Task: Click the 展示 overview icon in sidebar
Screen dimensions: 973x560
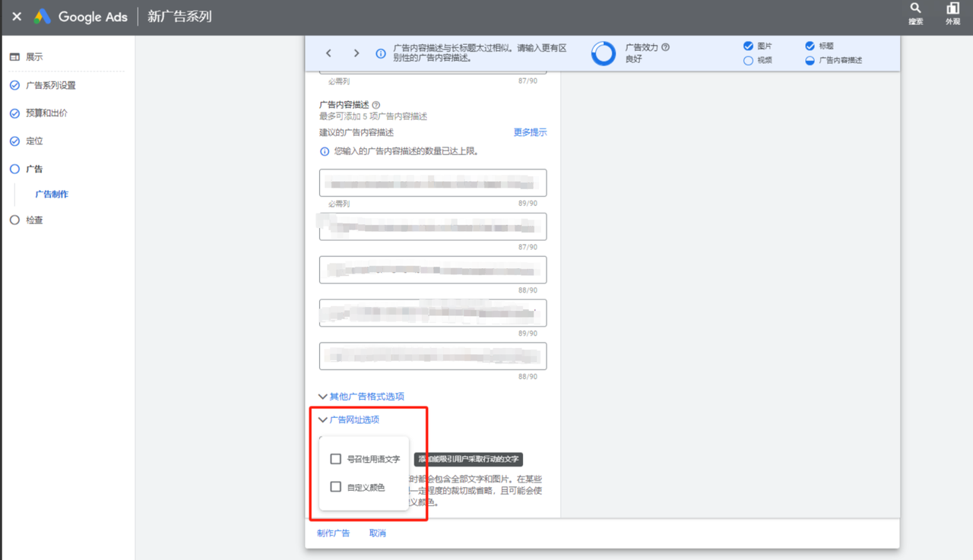Action: coord(14,57)
